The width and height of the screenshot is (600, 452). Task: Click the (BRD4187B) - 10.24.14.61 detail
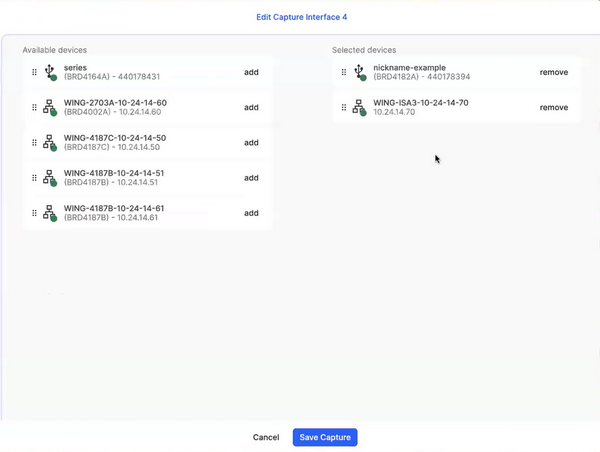click(x=111, y=218)
